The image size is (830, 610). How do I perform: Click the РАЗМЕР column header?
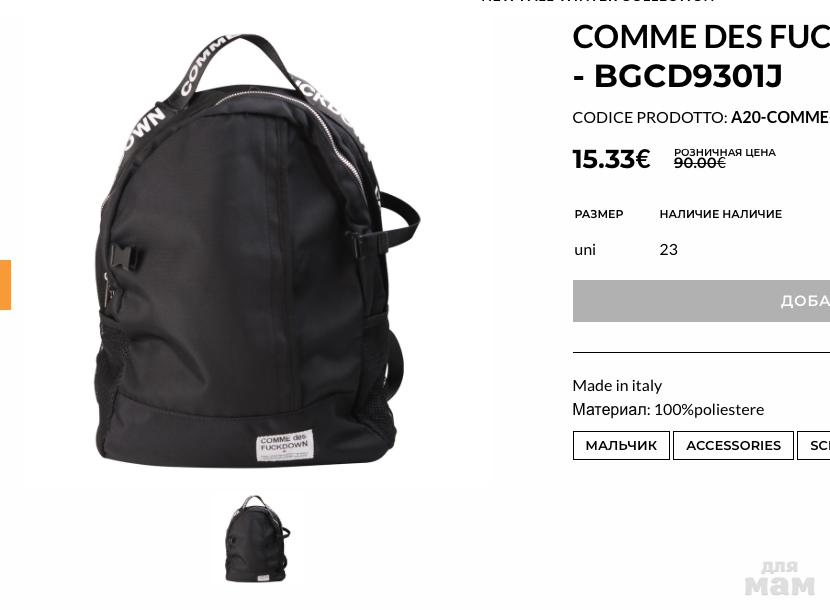coord(599,214)
